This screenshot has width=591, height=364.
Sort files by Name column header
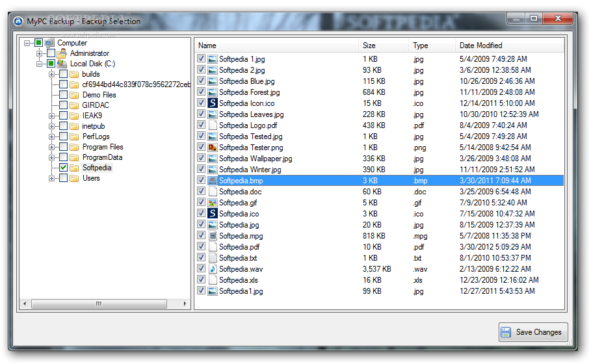click(x=277, y=45)
